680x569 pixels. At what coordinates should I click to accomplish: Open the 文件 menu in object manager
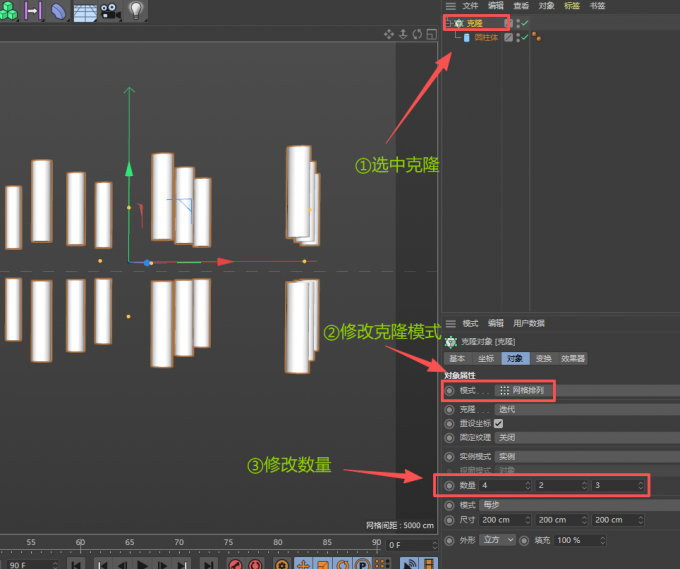[470, 6]
